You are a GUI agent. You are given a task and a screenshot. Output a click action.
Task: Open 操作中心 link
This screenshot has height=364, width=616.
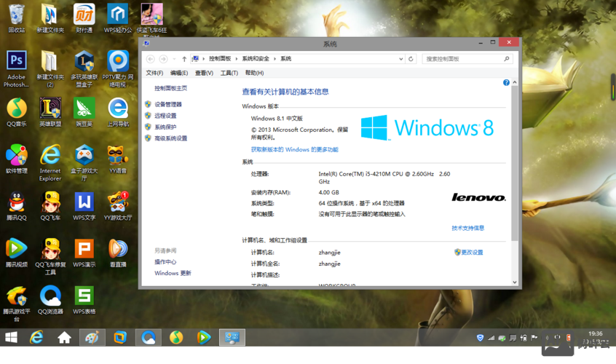pyautogui.click(x=165, y=262)
